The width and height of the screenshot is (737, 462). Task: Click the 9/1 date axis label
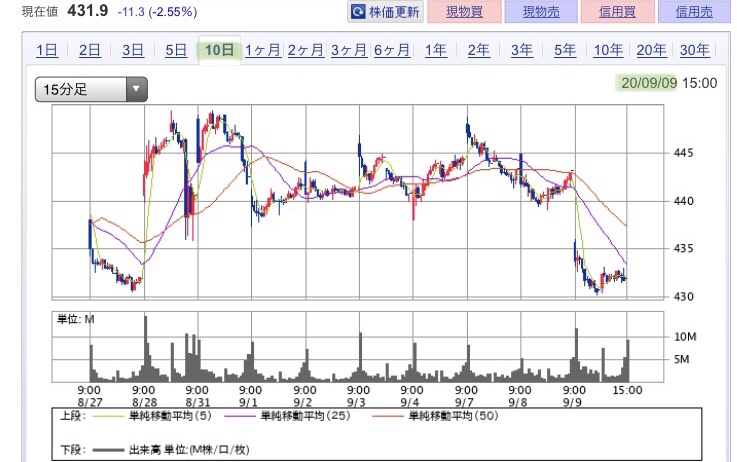coord(248,403)
